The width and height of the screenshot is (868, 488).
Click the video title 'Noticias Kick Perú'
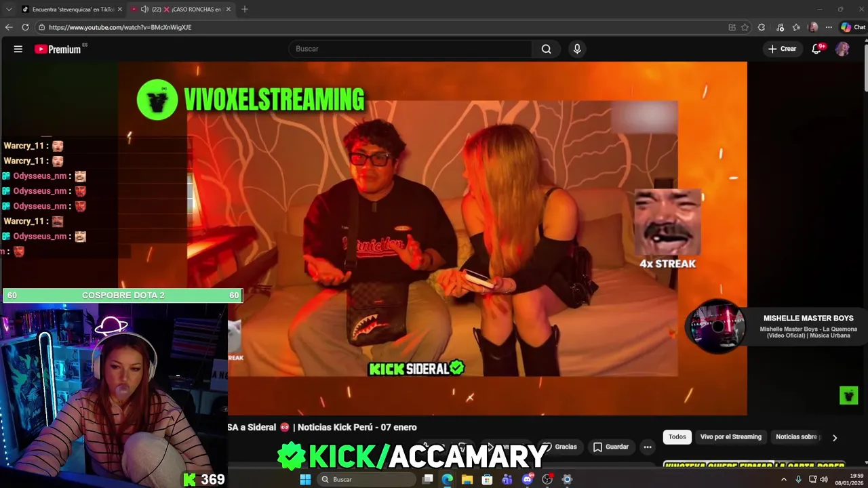(x=357, y=427)
